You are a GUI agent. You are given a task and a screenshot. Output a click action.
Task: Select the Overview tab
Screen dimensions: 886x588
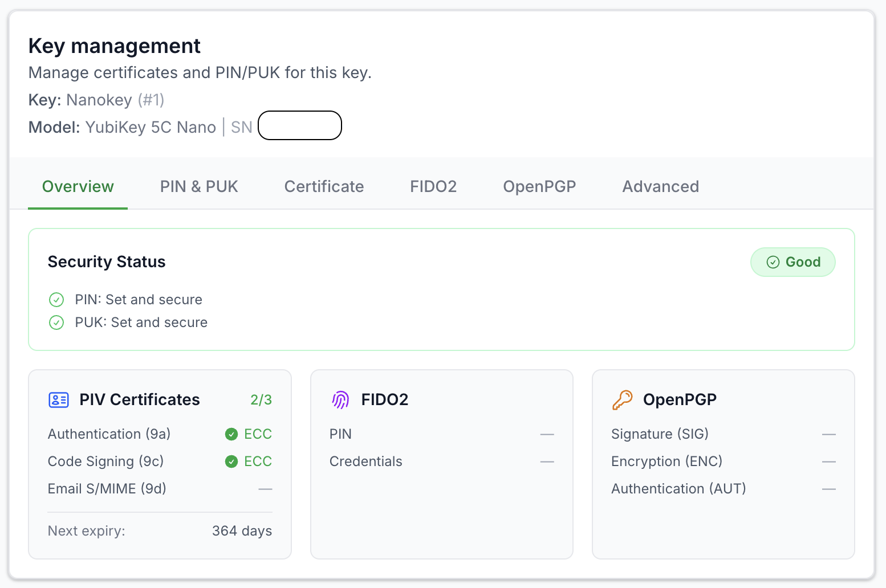click(x=78, y=186)
